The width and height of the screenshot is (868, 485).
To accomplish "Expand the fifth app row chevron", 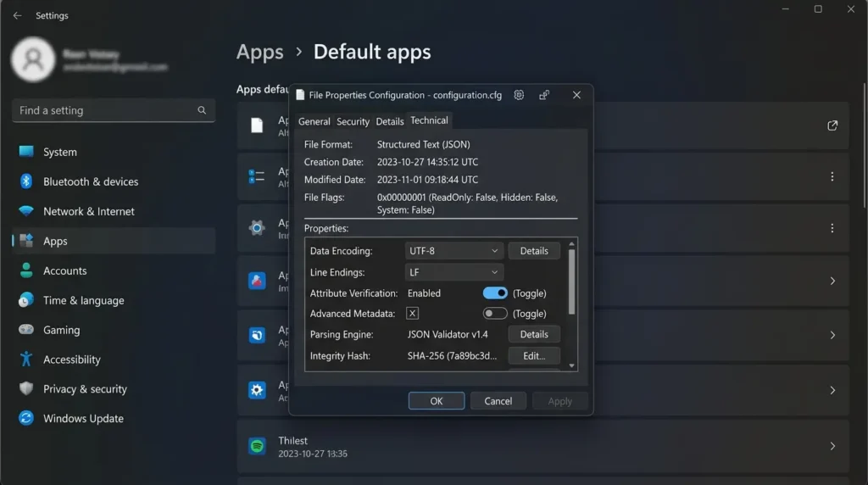I will point(832,335).
